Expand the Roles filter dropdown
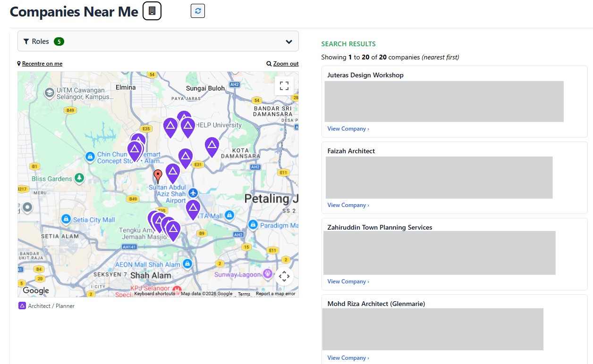The width and height of the screenshot is (593, 364). [158, 41]
